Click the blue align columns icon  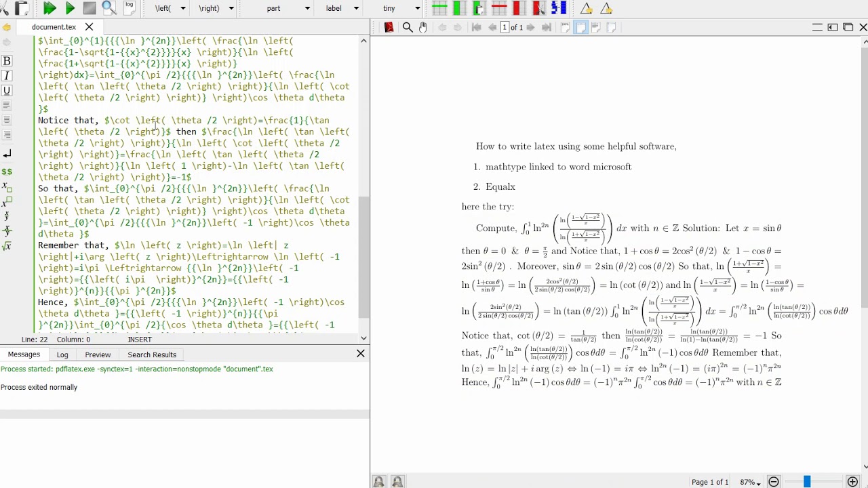tap(559, 8)
